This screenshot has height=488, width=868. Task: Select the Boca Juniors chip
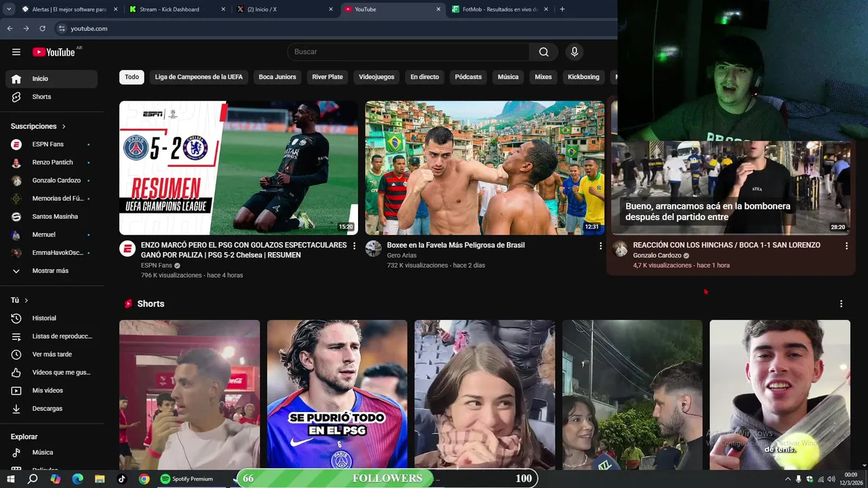tap(277, 77)
